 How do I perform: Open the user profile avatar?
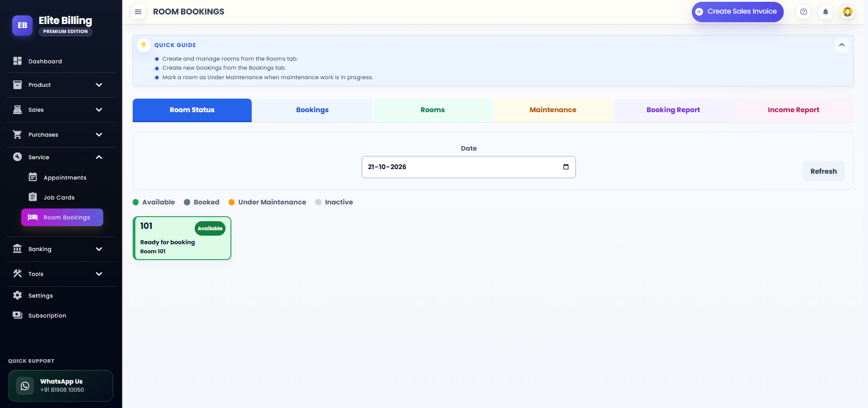(x=848, y=12)
